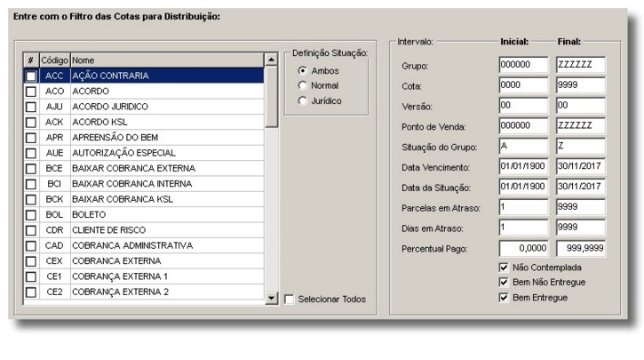Viewport: 644px width, 360px height.
Task: Click the code cell BCE
Action: 54,169
